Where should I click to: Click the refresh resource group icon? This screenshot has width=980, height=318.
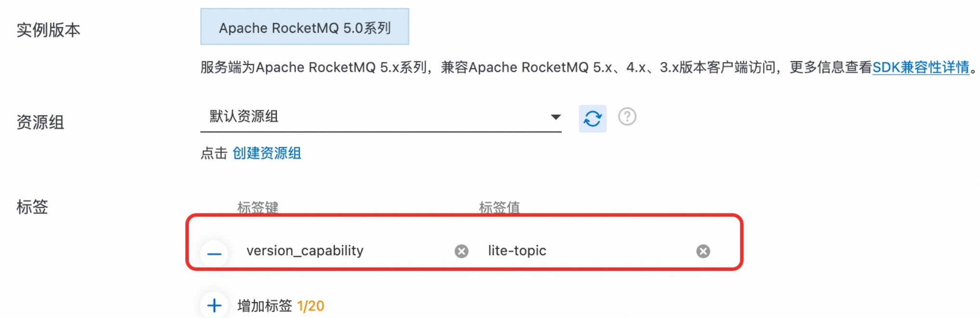(x=593, y=119)
